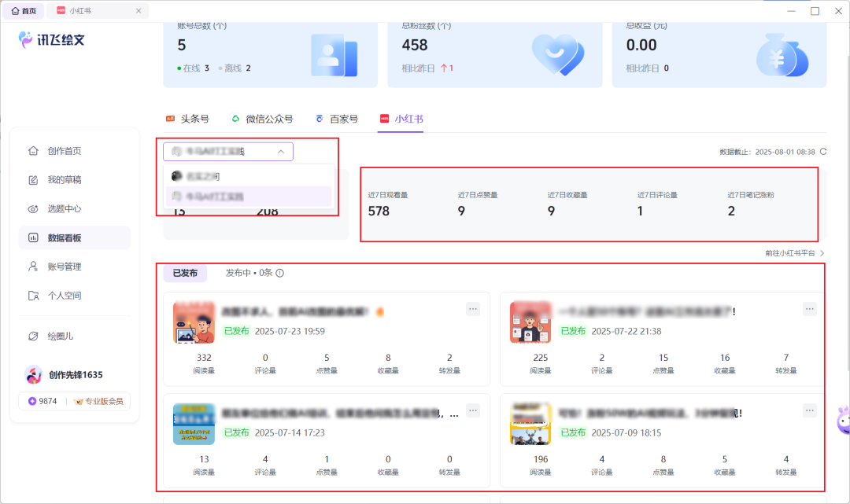850x504 pixels.
Task: Open more menu of the 2025-07-23 19:59 post
Action: coord(473,309)
